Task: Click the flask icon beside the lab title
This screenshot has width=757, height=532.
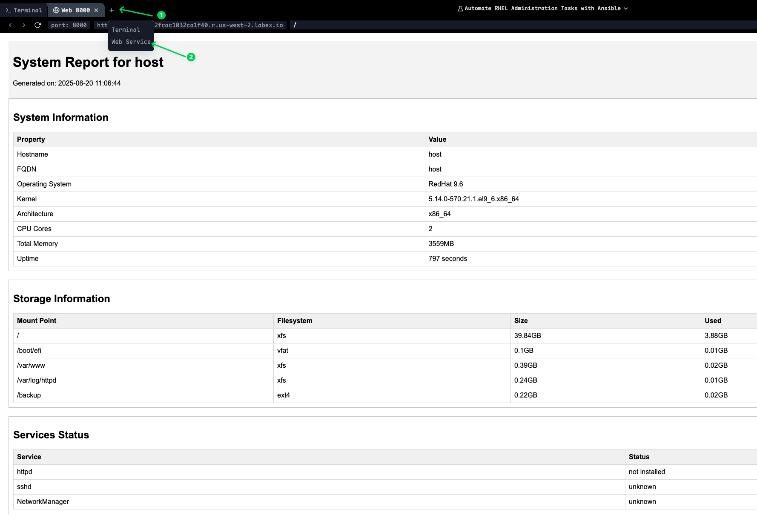Action: tap(459, 8)
